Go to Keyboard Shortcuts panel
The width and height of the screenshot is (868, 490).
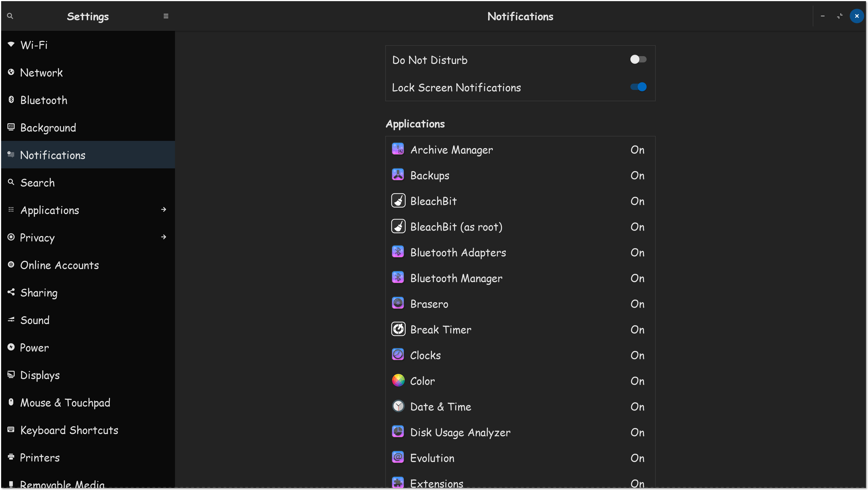coord(69,430)
